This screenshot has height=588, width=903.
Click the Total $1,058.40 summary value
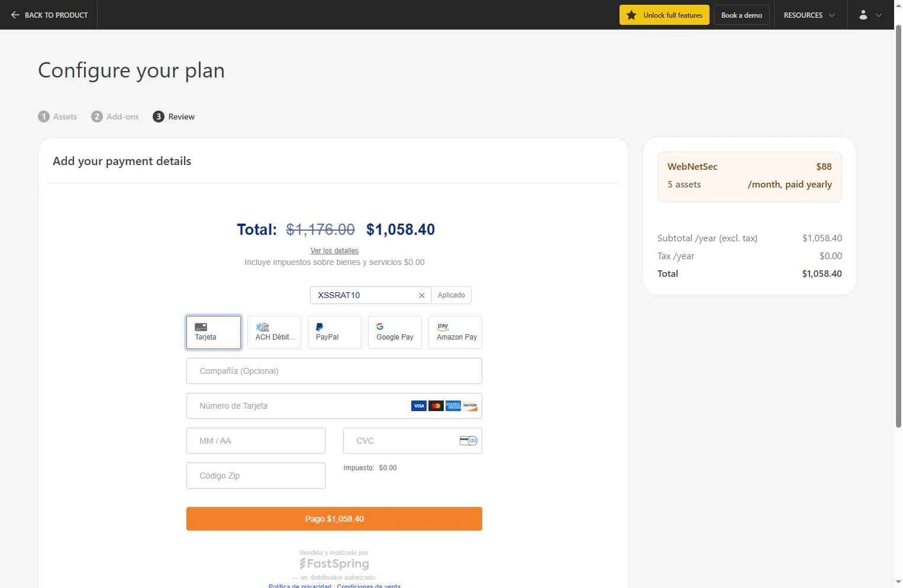pyautogui.click(x=822, y=273)
